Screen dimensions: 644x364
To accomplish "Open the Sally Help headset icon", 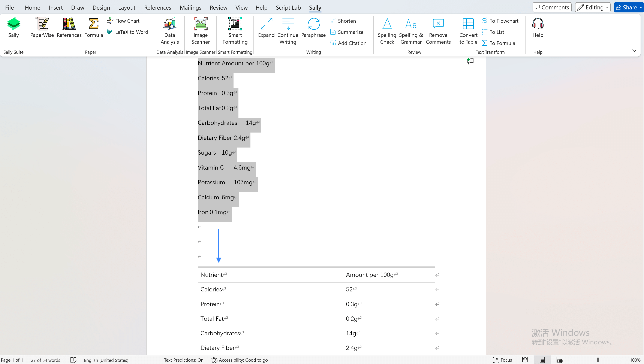I will tap(538, 27).
